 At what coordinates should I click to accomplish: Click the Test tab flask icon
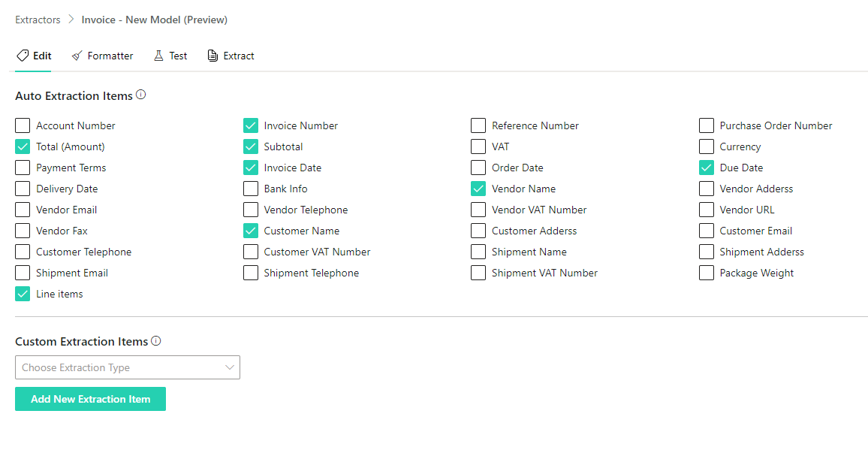click(158, 56)
